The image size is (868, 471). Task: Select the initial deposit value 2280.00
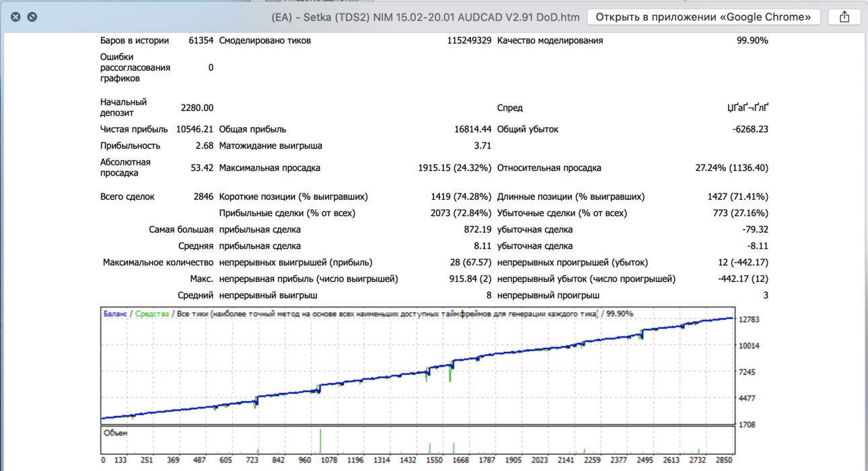pyautogui.click(x=197, y=108)
